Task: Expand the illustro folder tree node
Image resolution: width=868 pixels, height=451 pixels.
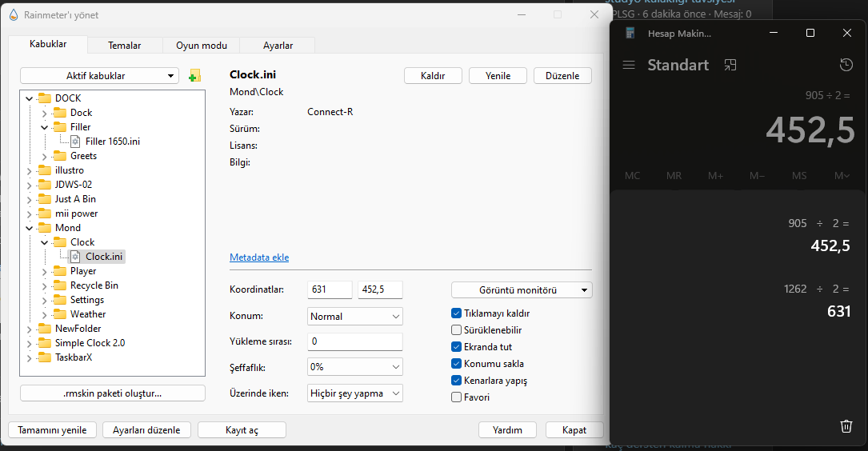Action: click(x=30, y=170)
